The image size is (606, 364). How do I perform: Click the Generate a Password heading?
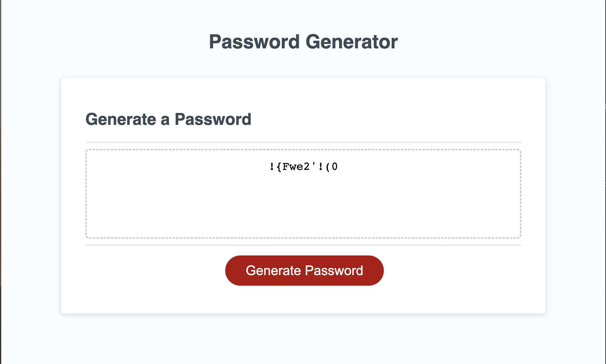(x=169, y=119)
